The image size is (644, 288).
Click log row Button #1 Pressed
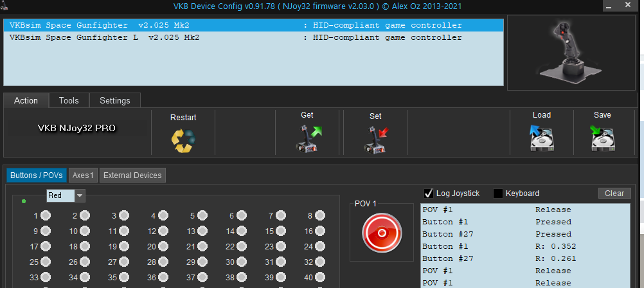525,222
